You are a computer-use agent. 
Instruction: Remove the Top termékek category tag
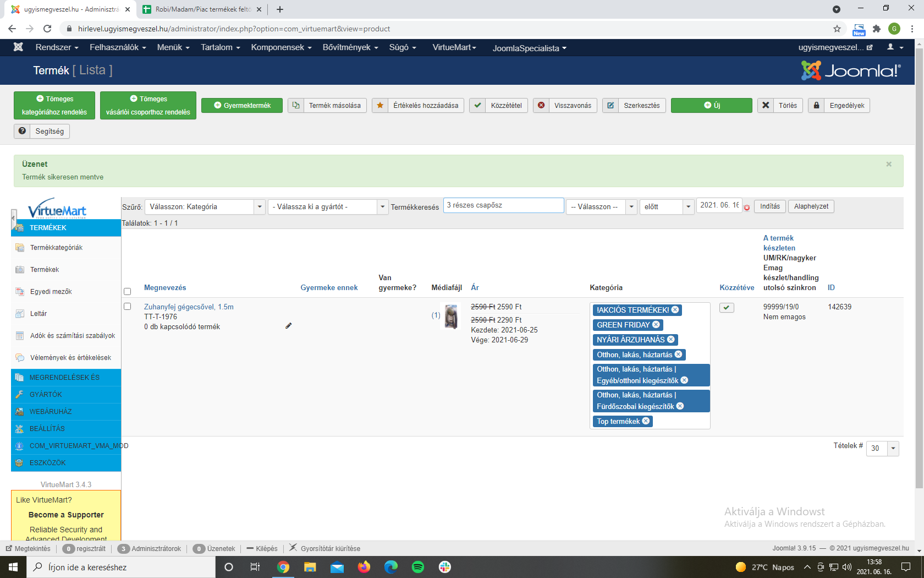point(646,421)
